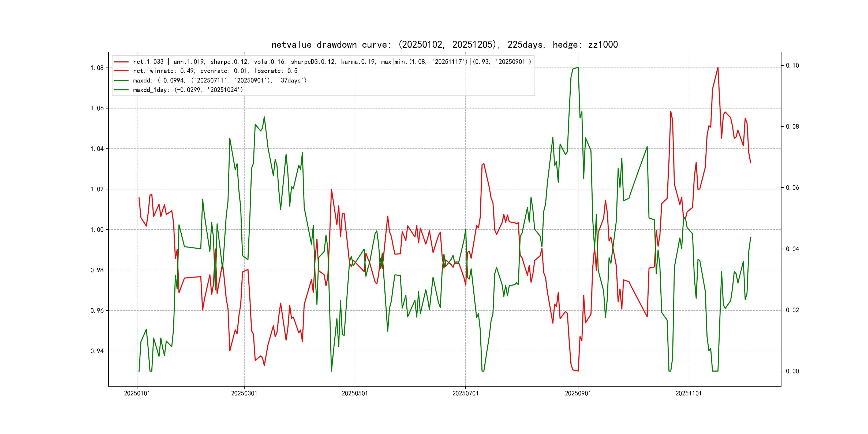The height and width of the screenshot is (434, 868).
Task: Select the winrate legend text line
Action: point(215,71)
